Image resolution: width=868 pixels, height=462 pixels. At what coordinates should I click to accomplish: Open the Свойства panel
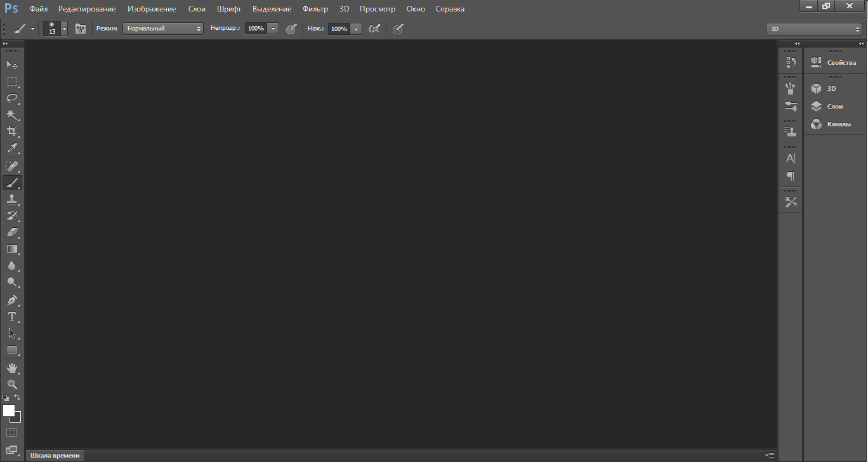835,62
